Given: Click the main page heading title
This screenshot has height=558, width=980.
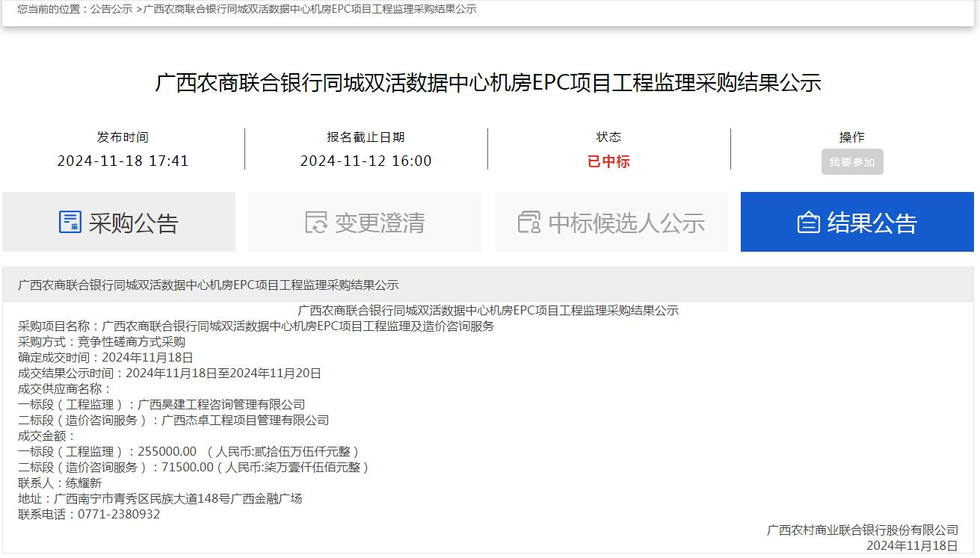Looking at the screenshot, I should pyautogui.click(x=488, y=82).
